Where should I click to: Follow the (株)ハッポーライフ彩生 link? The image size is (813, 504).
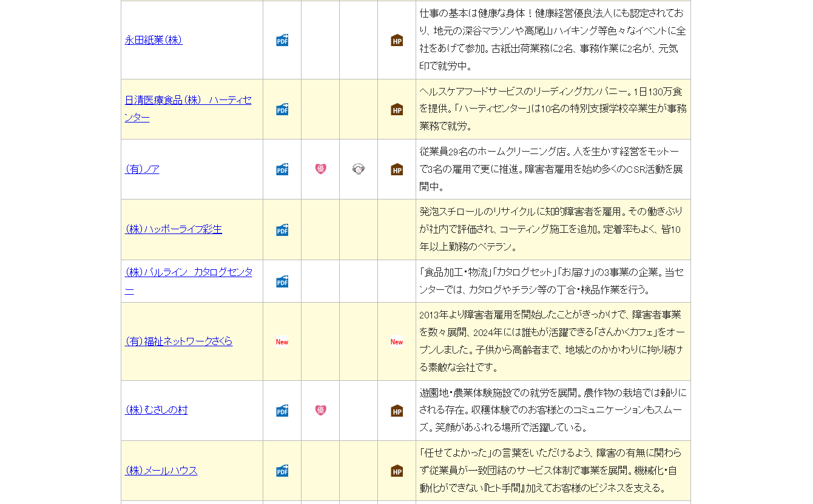pyautogui.click(x=174, y=229)
